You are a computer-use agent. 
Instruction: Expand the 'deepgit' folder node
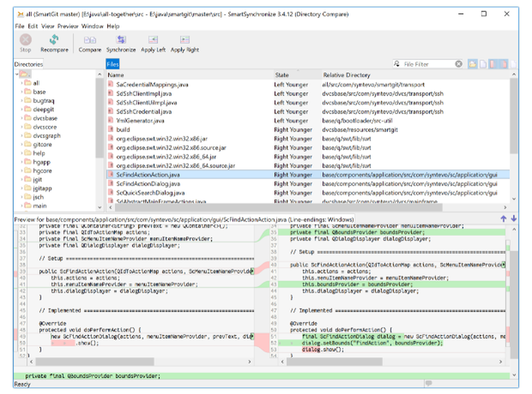coord(22,109)
